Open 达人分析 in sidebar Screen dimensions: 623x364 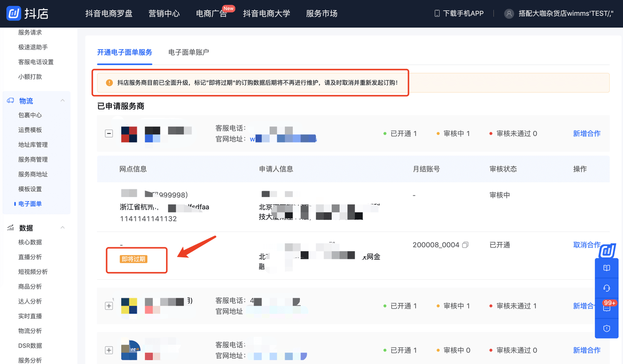[30, 301]
